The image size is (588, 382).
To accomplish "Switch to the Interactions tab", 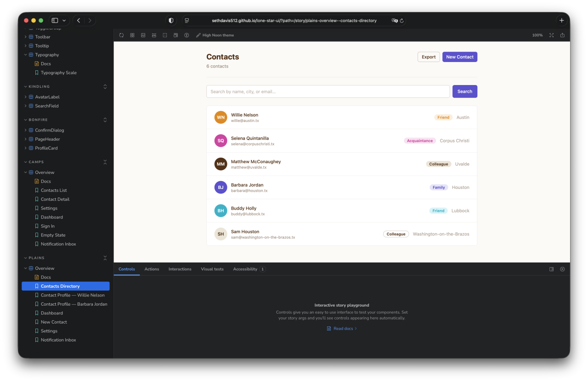I will [x=180, y=269].
